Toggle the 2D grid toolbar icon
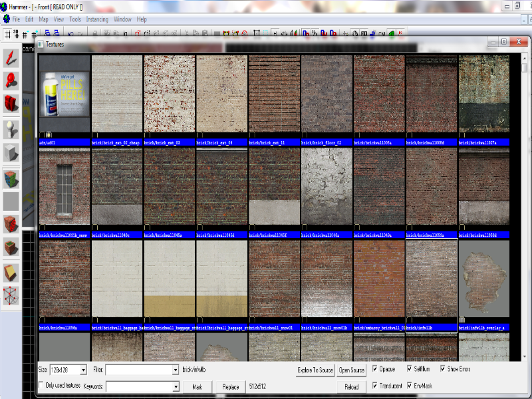This screenshot has width=532, height=399. [x=7, y=34]
